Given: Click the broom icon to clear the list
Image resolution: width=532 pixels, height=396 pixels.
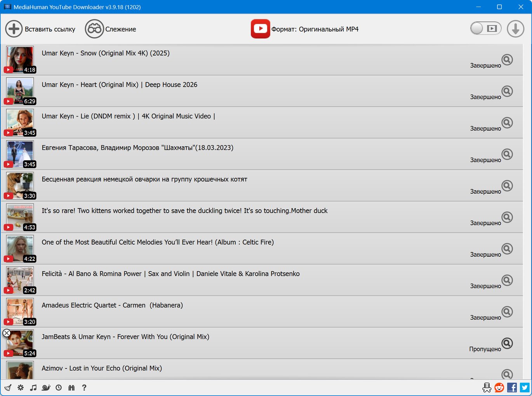Looking at the screenshot, I should (8, 387).
